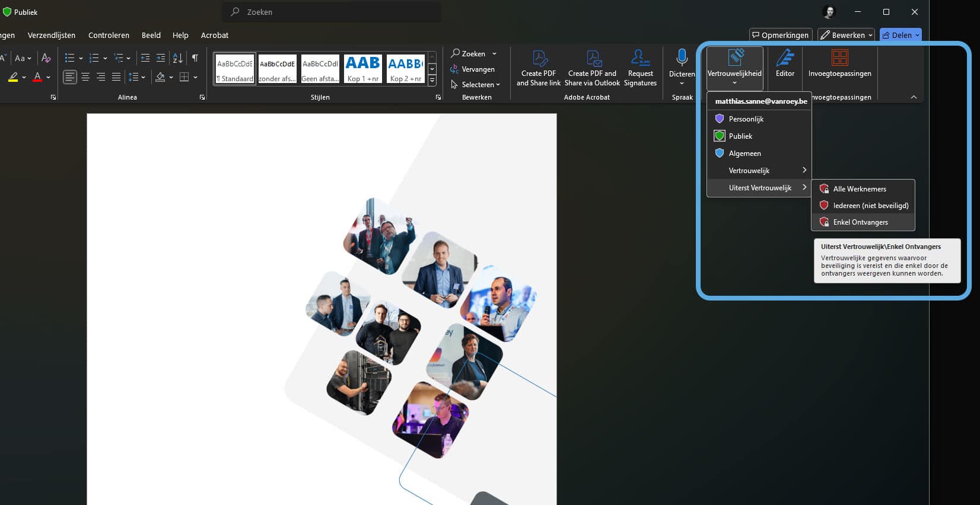Image resolution: width=980 pixels, height=505 pixels.
Task: Click the user profile picture
Action: tap(829, 12)
